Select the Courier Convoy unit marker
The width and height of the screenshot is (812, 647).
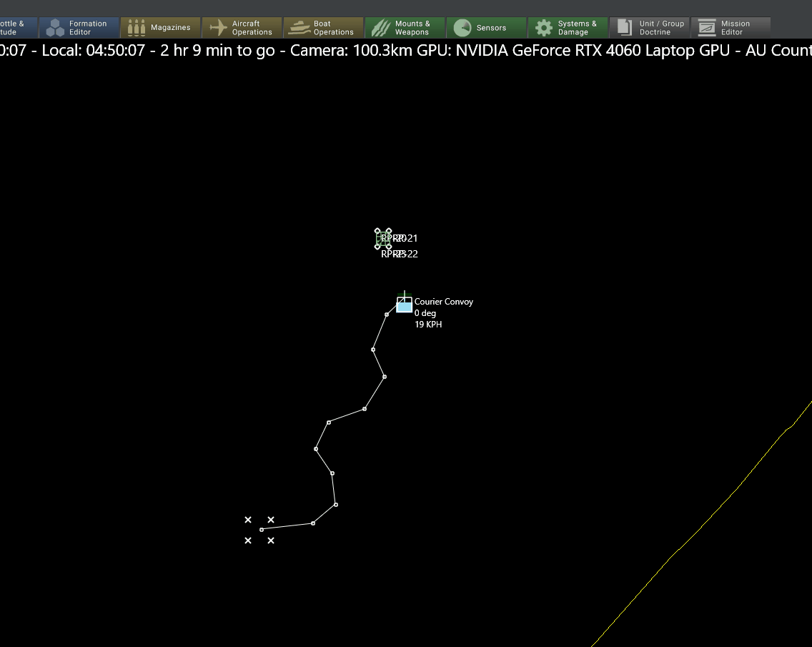coord(404,304)
